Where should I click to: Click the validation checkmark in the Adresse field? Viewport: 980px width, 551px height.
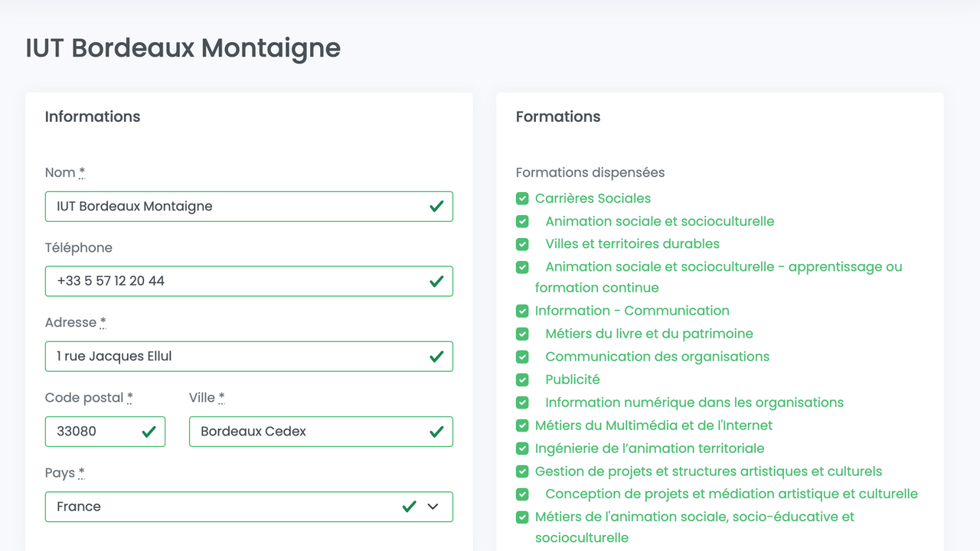point(436,357)
